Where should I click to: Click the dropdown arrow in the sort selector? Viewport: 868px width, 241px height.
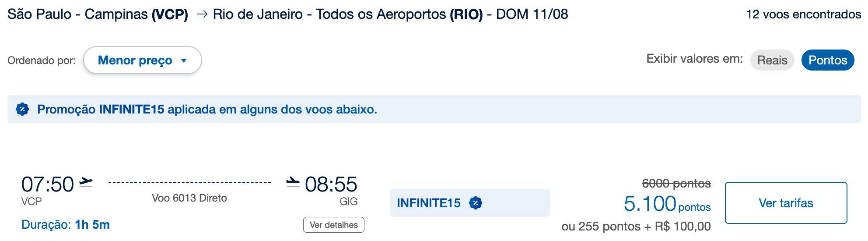click(184, 60)
